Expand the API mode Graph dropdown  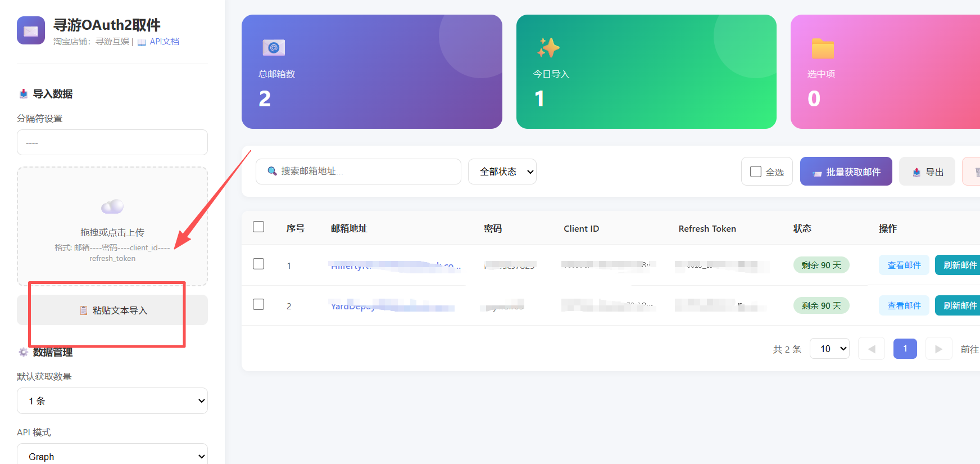(112, 454)
